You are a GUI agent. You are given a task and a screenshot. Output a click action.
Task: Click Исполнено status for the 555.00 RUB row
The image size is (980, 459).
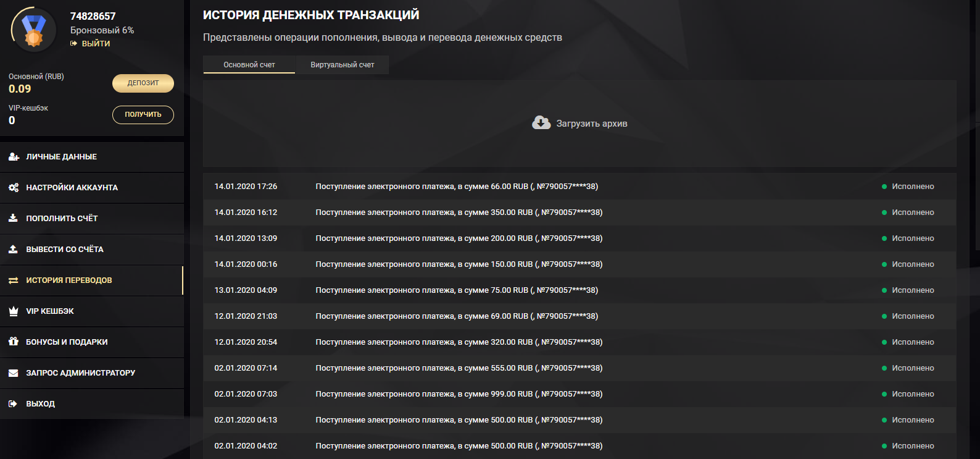(x=913, y=368)
